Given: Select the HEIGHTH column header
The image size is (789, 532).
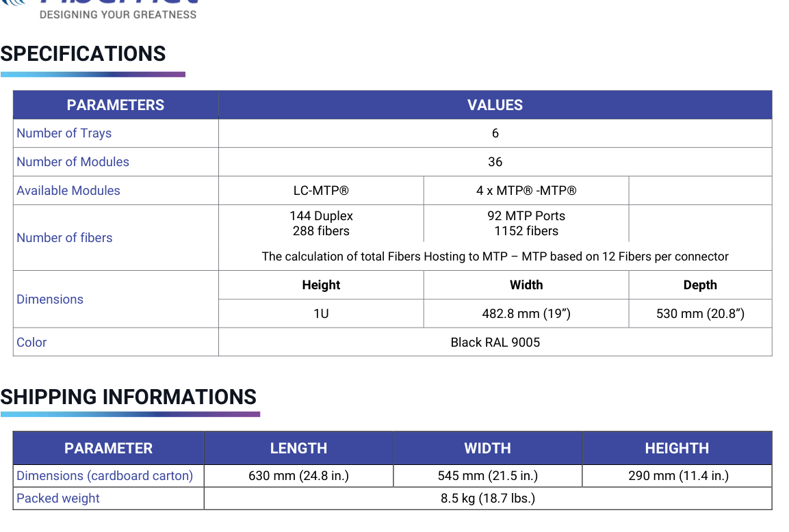Looking at the screenshot, I should click(677, 448).
